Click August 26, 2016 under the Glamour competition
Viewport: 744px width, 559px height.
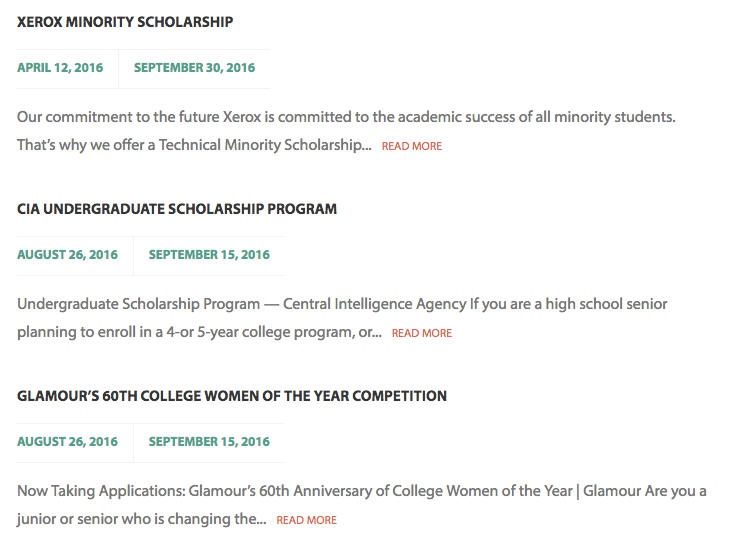click(x=67, y=442)
